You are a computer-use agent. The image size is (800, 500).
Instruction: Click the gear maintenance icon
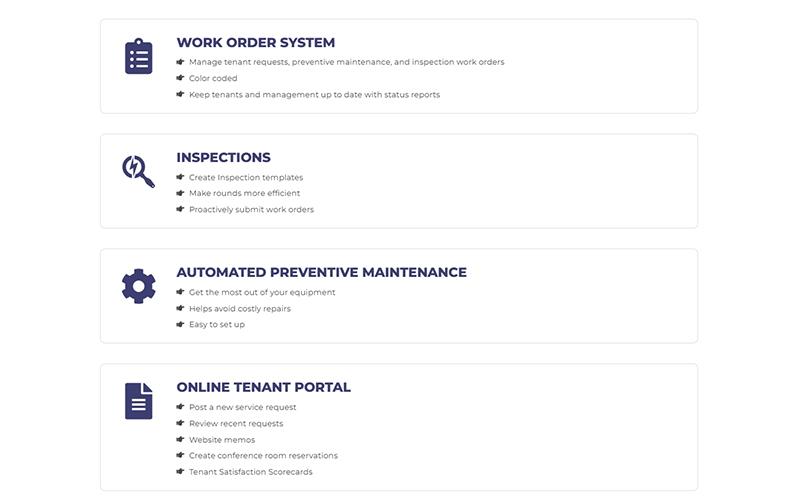point(138,286)
